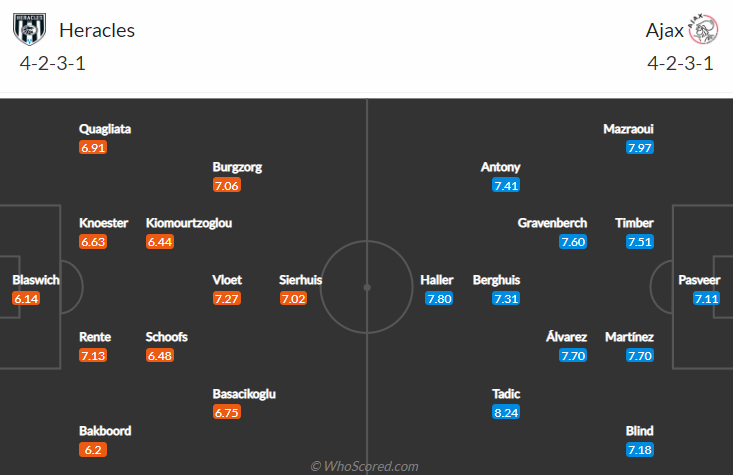Image resolution: width=733 pixels, height=475 pixels.
Task: Select goalkeeper Pasveer's name
Action: point(699,280)
